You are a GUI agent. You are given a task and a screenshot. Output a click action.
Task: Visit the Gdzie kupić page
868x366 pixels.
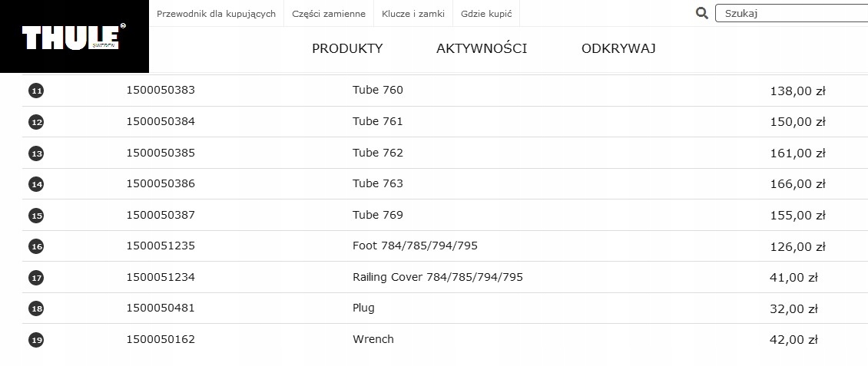(486, 14)
